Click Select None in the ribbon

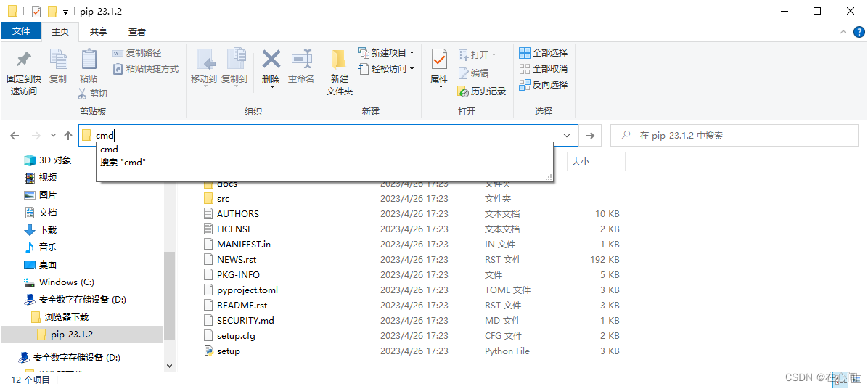[543, 69]
